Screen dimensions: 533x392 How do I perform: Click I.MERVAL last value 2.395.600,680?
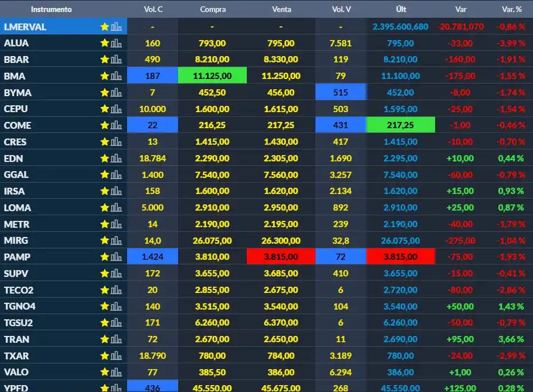(400, 26)
